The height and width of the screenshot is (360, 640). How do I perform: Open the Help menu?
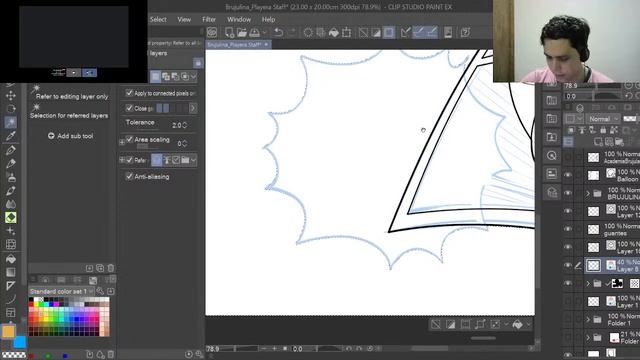click(x=268, y=19)
